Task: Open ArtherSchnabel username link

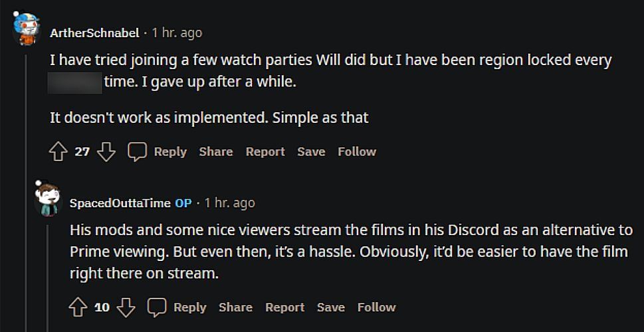Action: tap(94, 33)
